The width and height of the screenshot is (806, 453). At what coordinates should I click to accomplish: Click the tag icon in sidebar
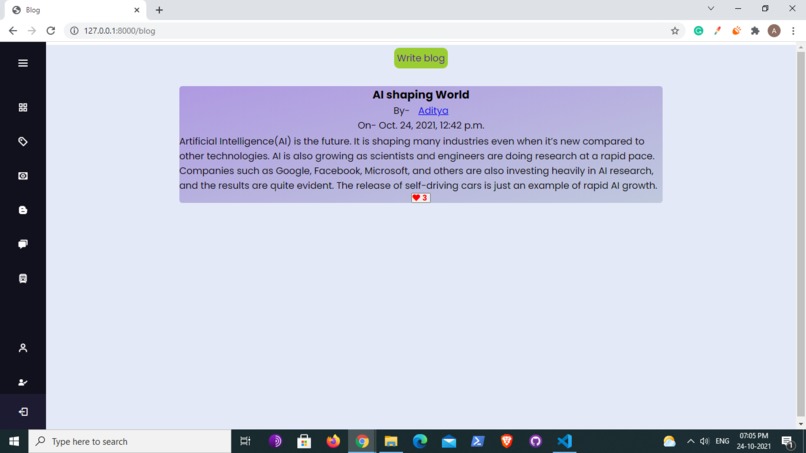[x=23, y=141]
